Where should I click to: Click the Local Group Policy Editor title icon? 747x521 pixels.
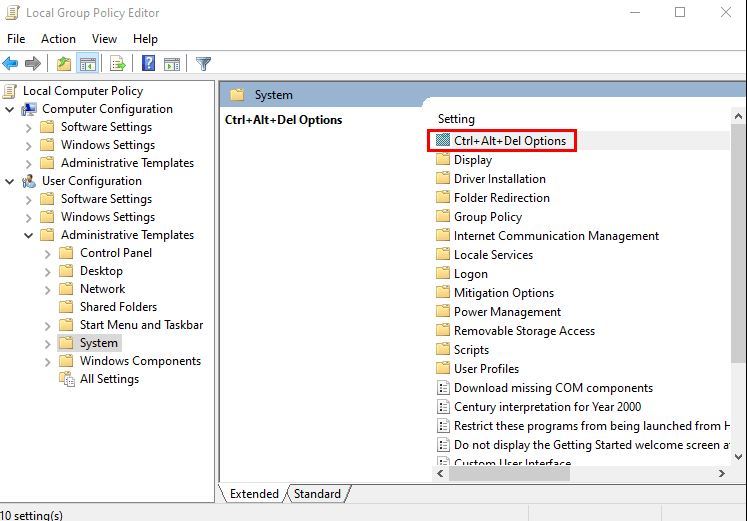[12, 12]
